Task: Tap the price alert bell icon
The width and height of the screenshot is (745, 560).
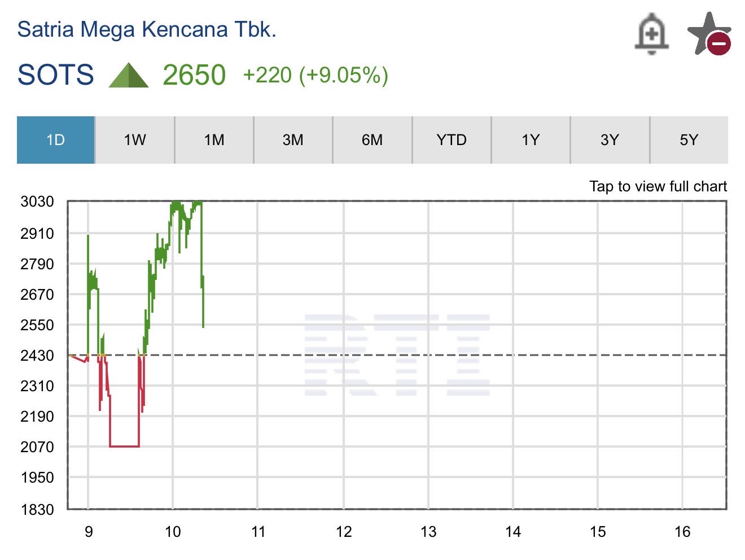Action: tap(652, 34)
